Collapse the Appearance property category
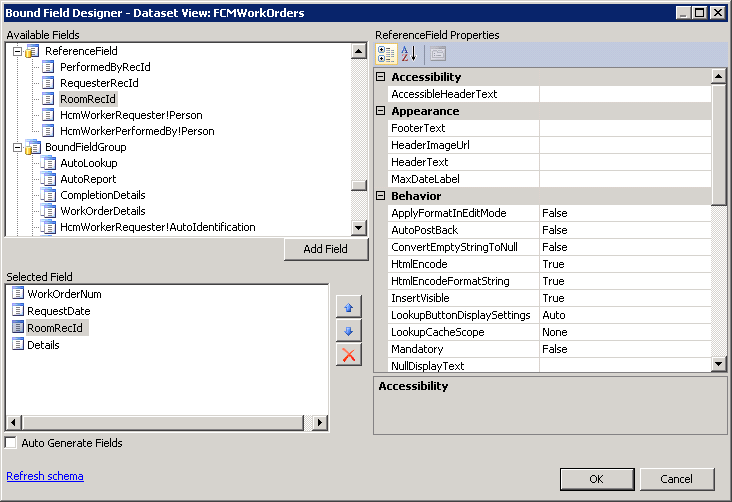Screen dimensions: 732x502 [381, 111]
